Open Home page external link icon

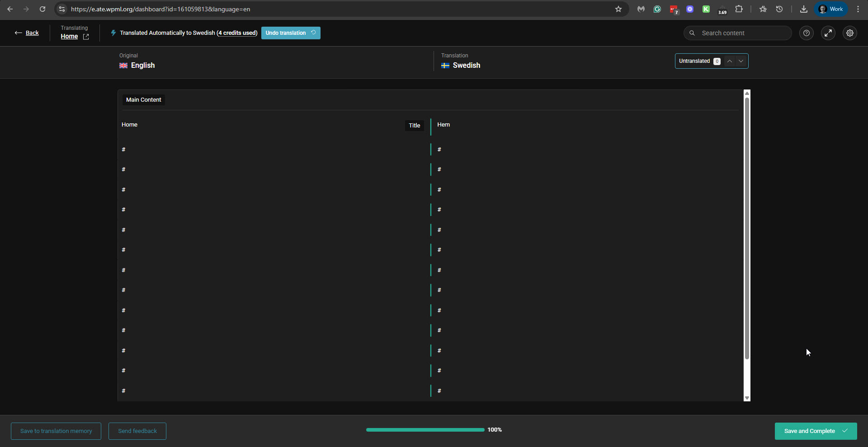point(86,37)
